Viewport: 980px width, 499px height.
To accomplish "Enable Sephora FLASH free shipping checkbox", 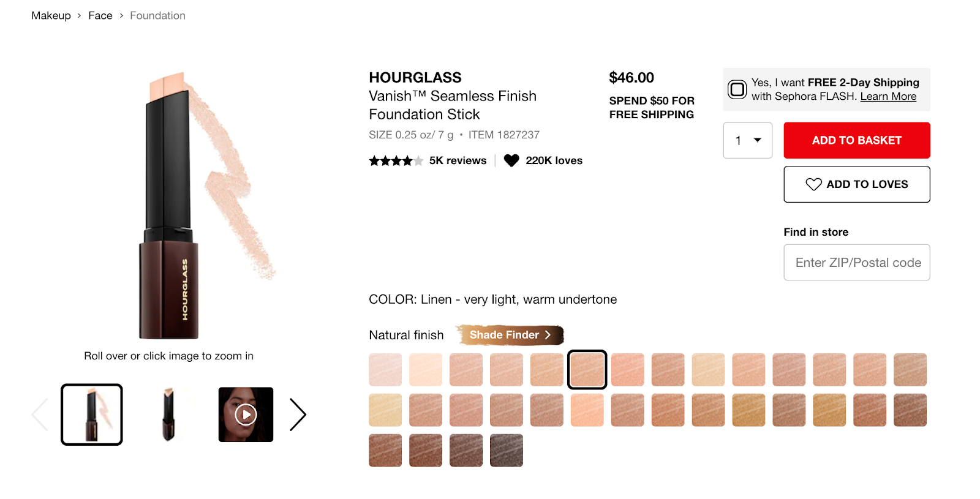I will [x=737, y=89].
